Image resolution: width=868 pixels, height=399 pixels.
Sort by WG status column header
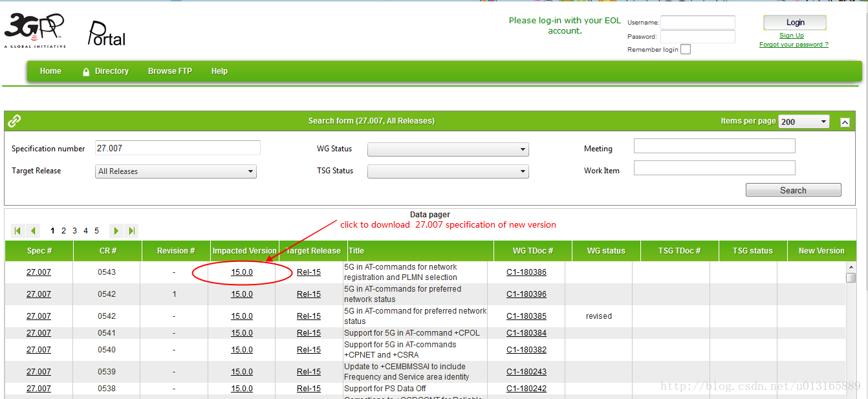pos(606,251)
